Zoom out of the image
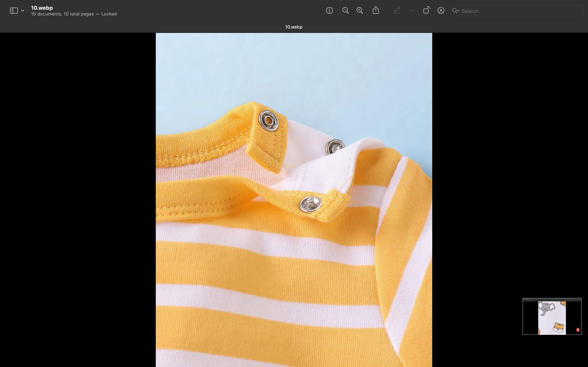Screen dimensions: 588x367 tap(345, 11)
